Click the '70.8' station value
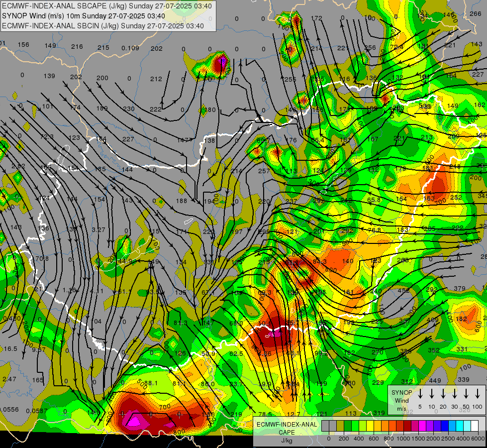This screenshot has height=448, width=487. [x=42, y=259]
